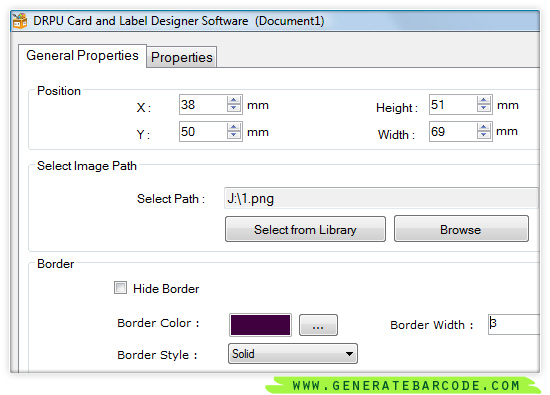Enable the Hide Border checkbox
Screen dimensions: 550x395
click(120, 288)
